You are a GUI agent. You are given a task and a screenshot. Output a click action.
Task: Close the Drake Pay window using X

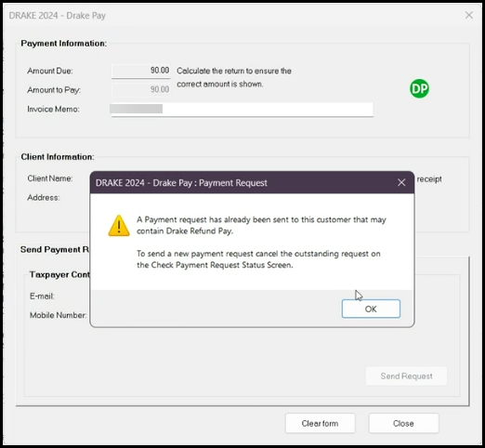point(469,15)
